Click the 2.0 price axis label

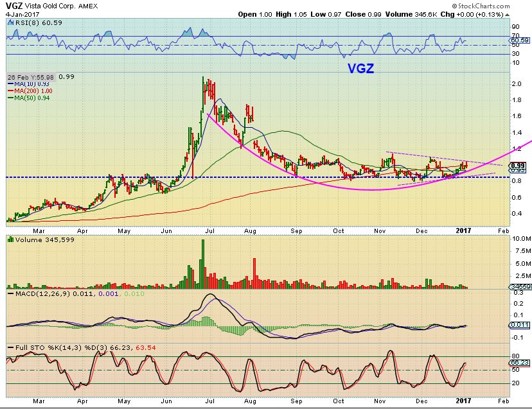[517, 83]
